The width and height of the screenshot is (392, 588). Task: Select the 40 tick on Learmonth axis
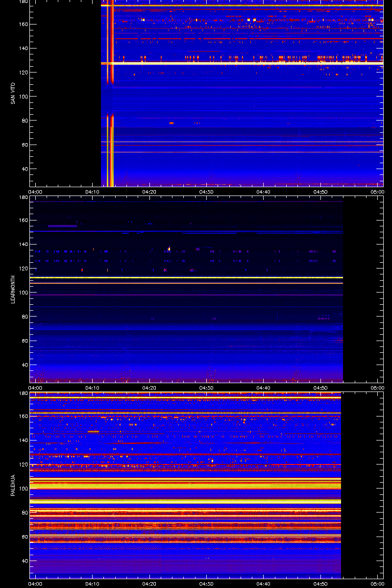pos(24,365)
